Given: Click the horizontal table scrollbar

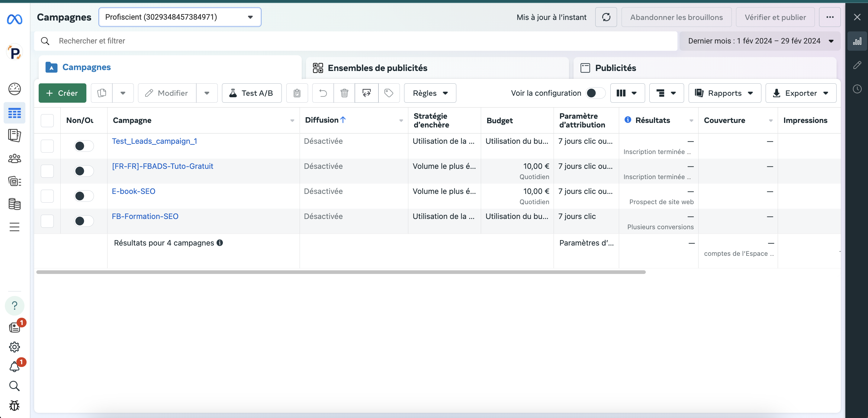Looking at the screenshot, I should 341,272.
